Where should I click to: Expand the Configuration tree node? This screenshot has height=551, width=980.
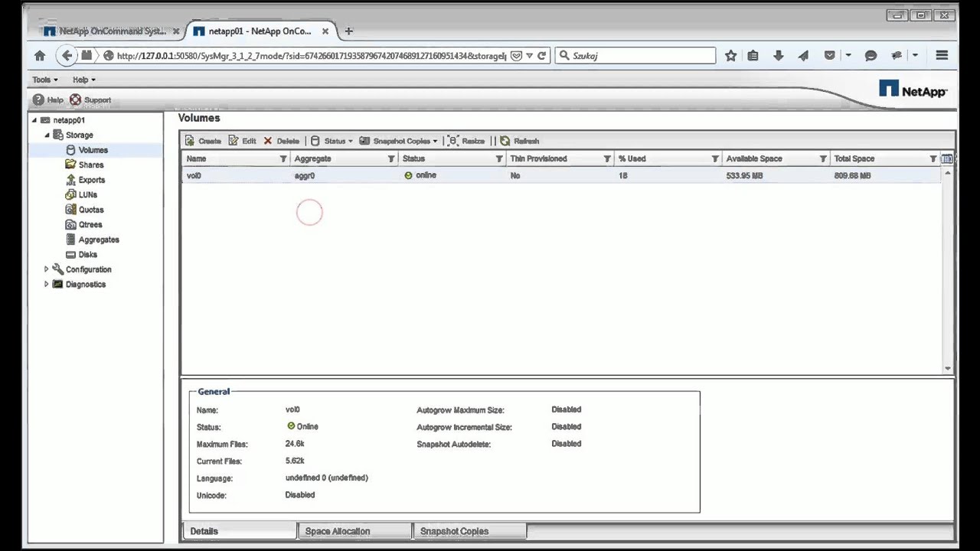tap(47, 269)
